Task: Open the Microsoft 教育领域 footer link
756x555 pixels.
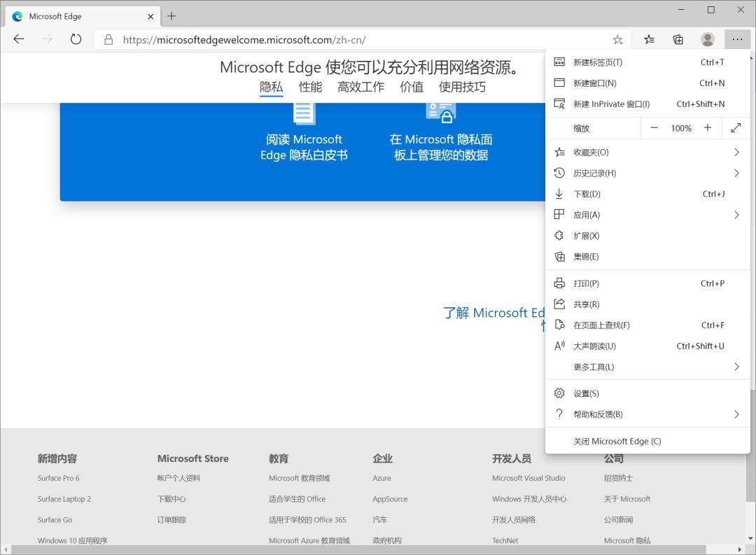Action: (x=300, y=478)
